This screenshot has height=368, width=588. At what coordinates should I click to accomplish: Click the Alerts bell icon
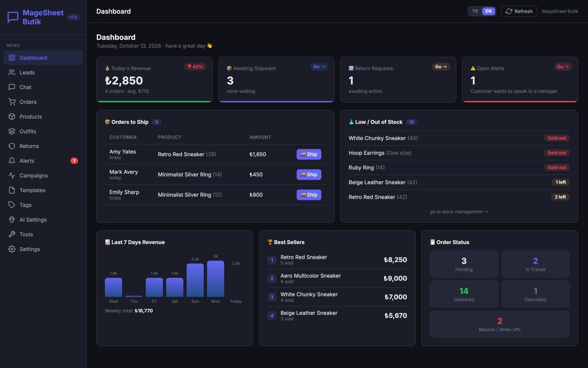12,161
